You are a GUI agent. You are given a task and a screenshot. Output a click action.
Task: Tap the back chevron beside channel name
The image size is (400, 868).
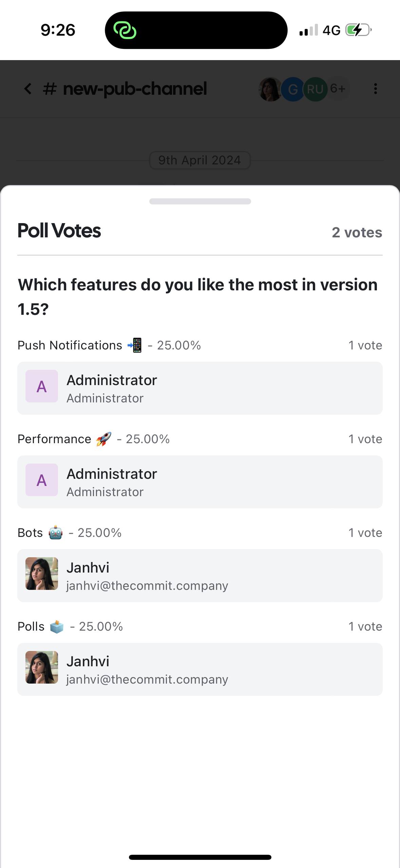click(28, 89)
